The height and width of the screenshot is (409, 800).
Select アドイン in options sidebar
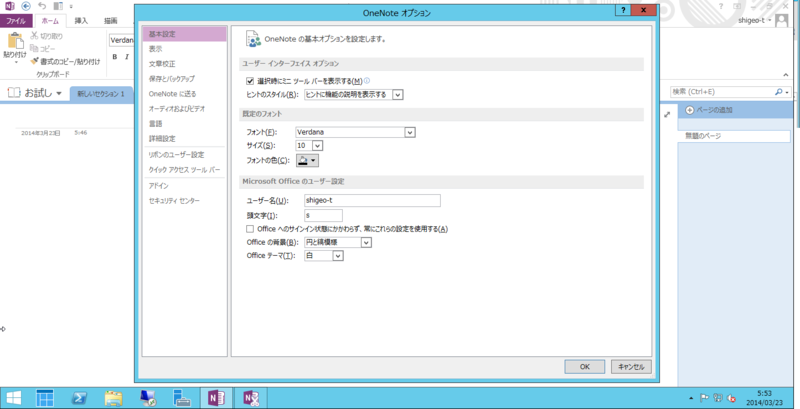click(x=185, y=186)
